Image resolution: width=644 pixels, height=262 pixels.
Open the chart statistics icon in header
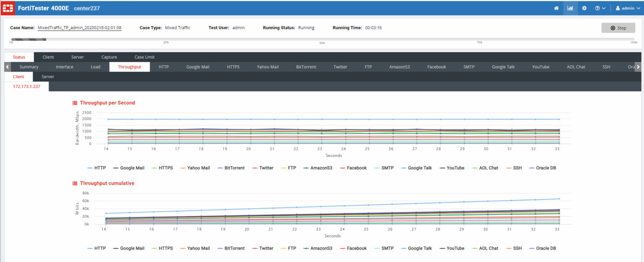[570, 8]
